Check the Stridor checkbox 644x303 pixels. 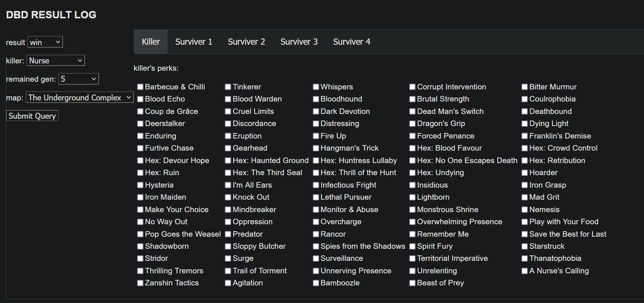140,258
